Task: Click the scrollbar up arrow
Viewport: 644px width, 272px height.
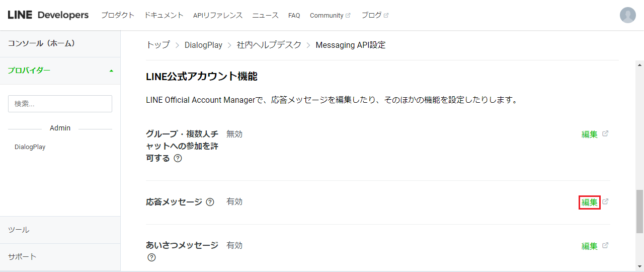Action: coord(640,65)
